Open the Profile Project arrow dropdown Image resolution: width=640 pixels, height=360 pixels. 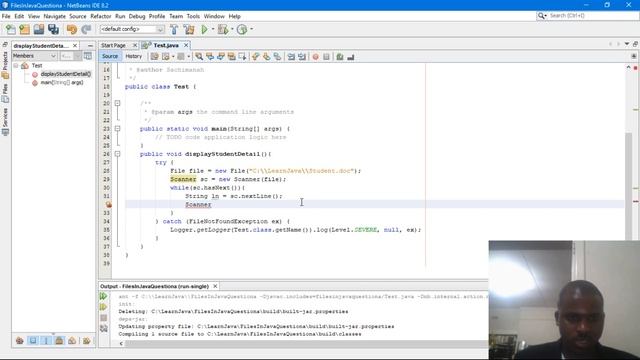(x=251, y=29)
